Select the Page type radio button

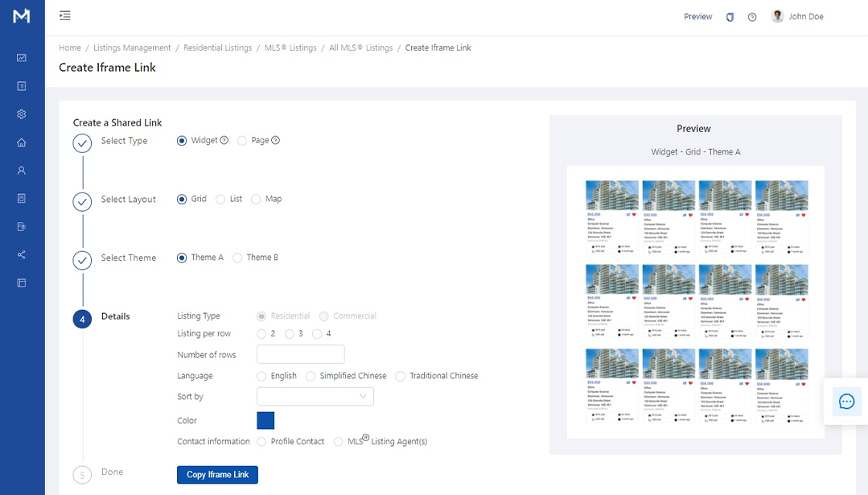pos(242,141)
